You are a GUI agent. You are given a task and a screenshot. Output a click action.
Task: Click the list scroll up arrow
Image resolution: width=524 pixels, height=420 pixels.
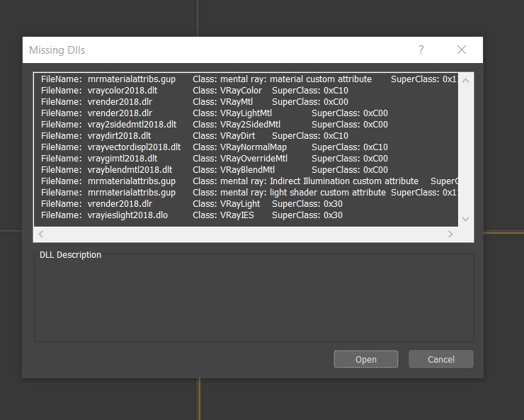pos(465,81)
